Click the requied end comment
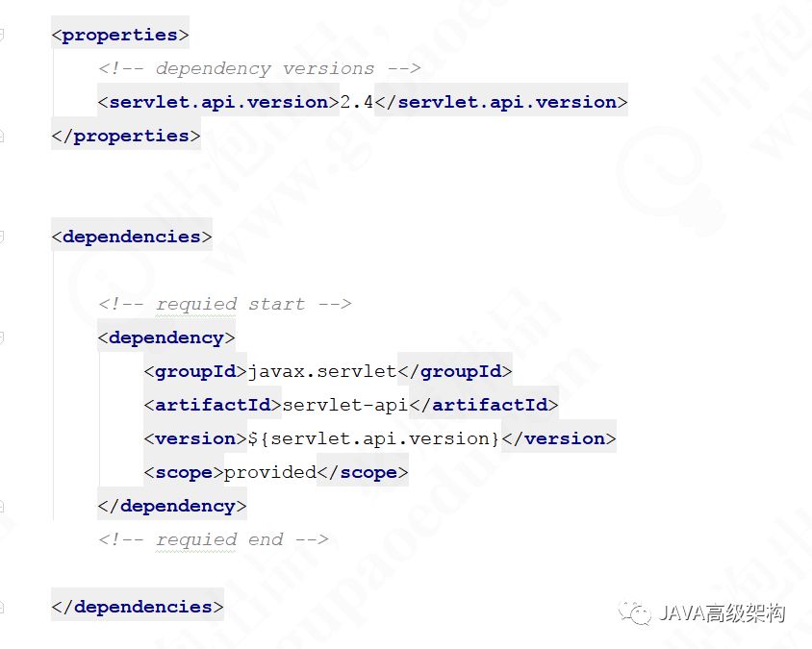This screenshot has height=649, width=812. coord(214,539)
